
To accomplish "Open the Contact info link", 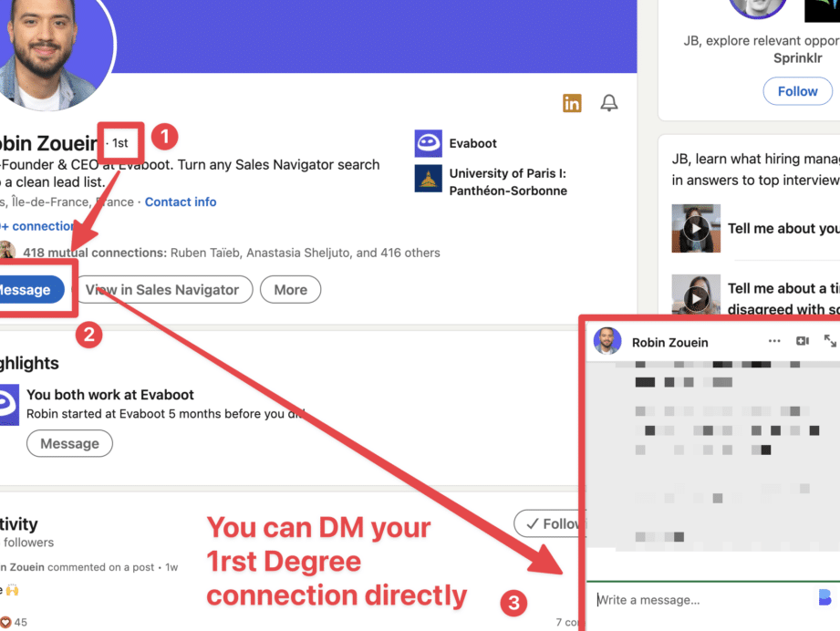I will pos(181,202).
